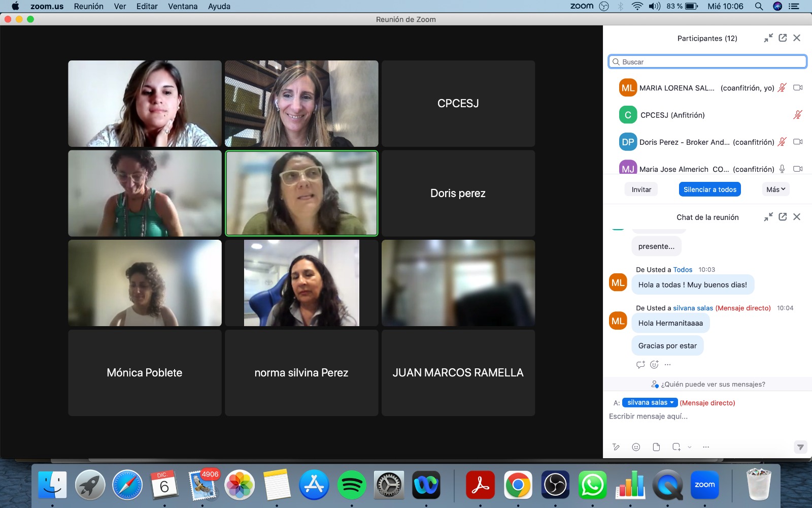Expand the screenshot options arrow in chat
812x508 pixels.
[x=690, y=447]
